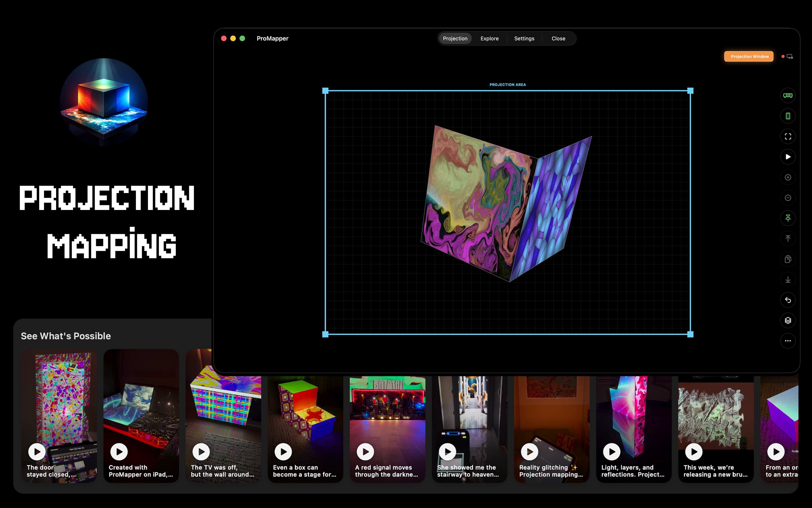
Task: Click 'The door stayed closed,...' caption text
Action: tap(51, 471)
